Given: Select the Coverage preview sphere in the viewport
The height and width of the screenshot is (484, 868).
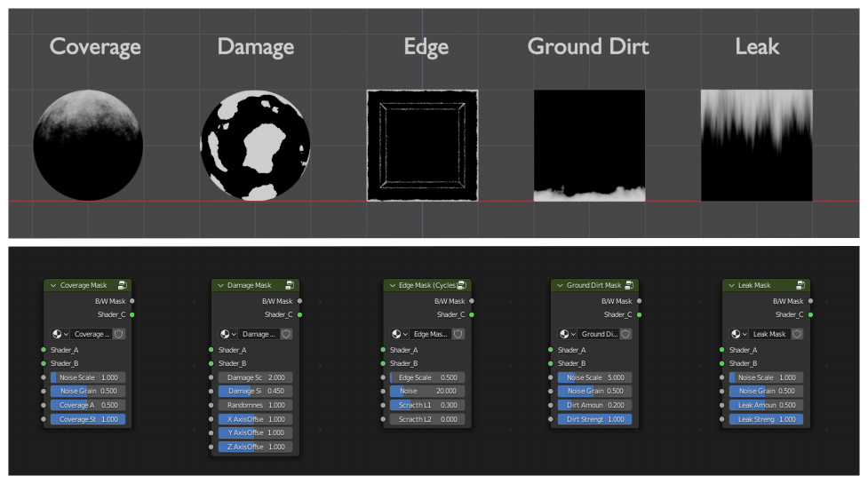Looking at the screenshot, I should [88, 145].
